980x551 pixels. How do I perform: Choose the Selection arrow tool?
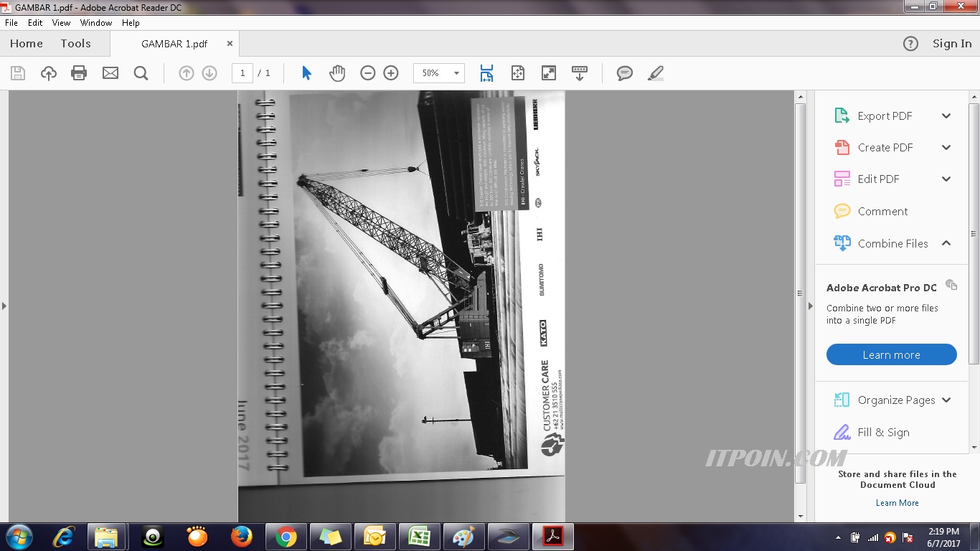(x=306, y=73)
